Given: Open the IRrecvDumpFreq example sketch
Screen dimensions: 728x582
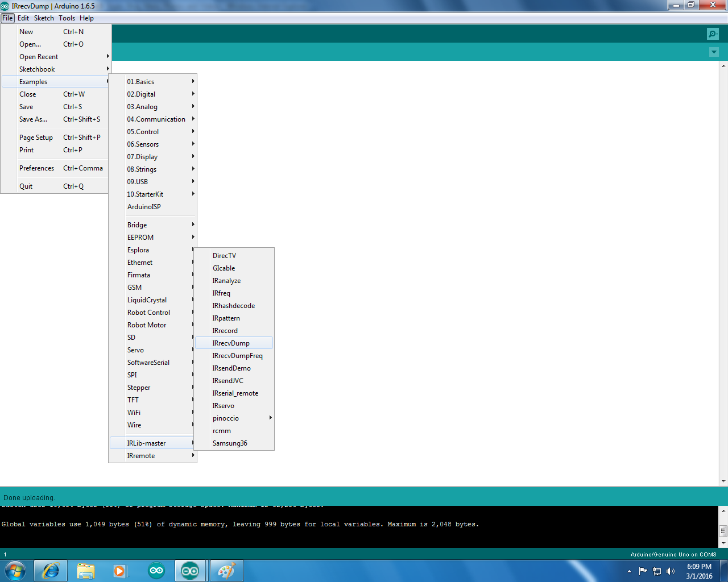Looking at the screenshot, I should (x=234, y=356).
